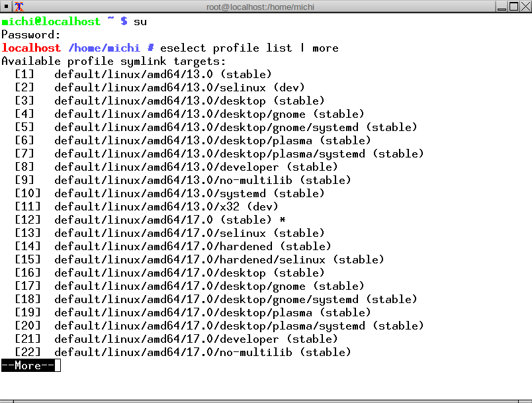Select profile row [15] 17.0/hardened/selinux

(200, 260)
